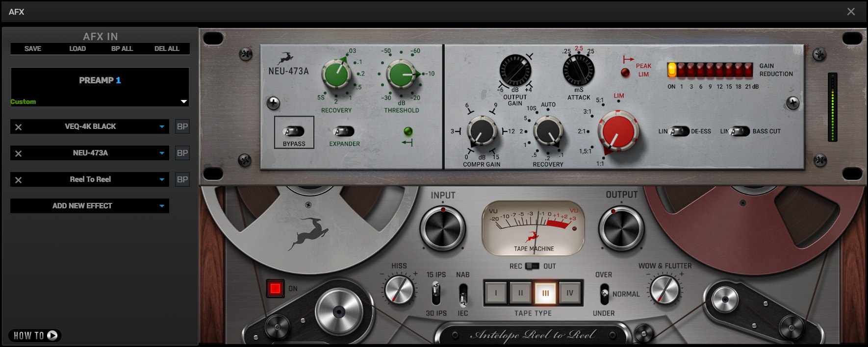Open the VEQ-4K BLACK effect dropdown
Screen dimensions: 868x347
pyautogui.click(x=162, y=127)
